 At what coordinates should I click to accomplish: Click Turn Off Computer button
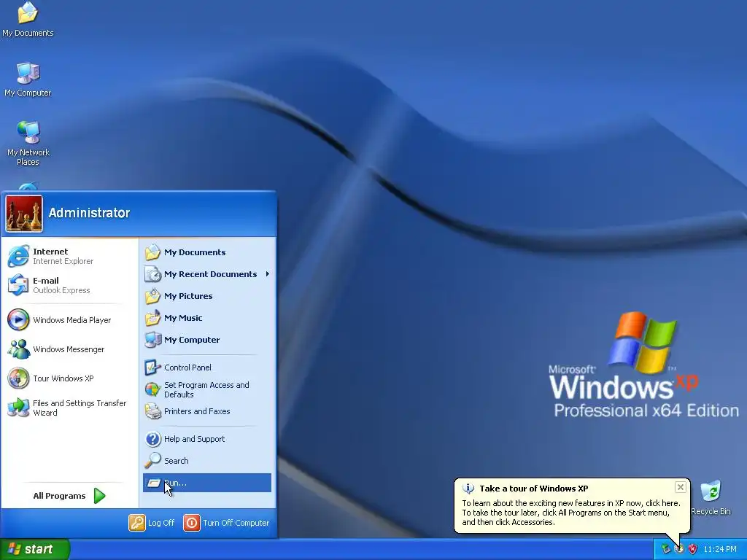pos(226,523)
